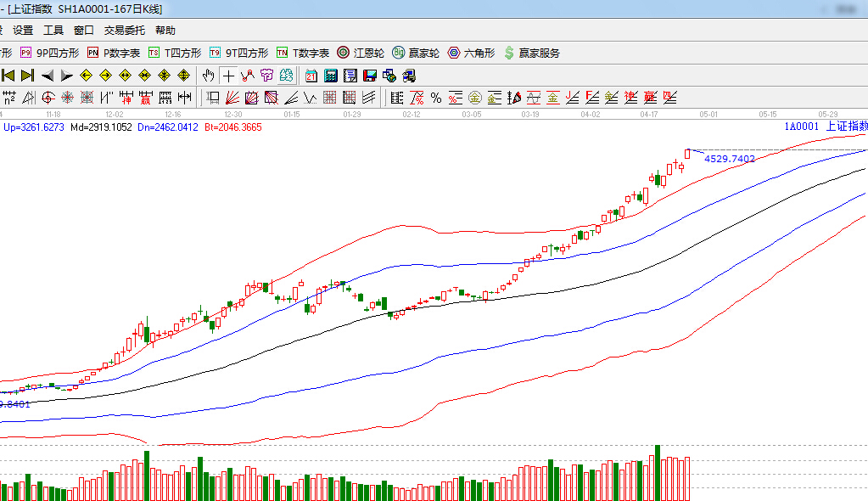Open the 9P四方形 tool
Viewport: 868px width, 501px height.
point(49,53)
